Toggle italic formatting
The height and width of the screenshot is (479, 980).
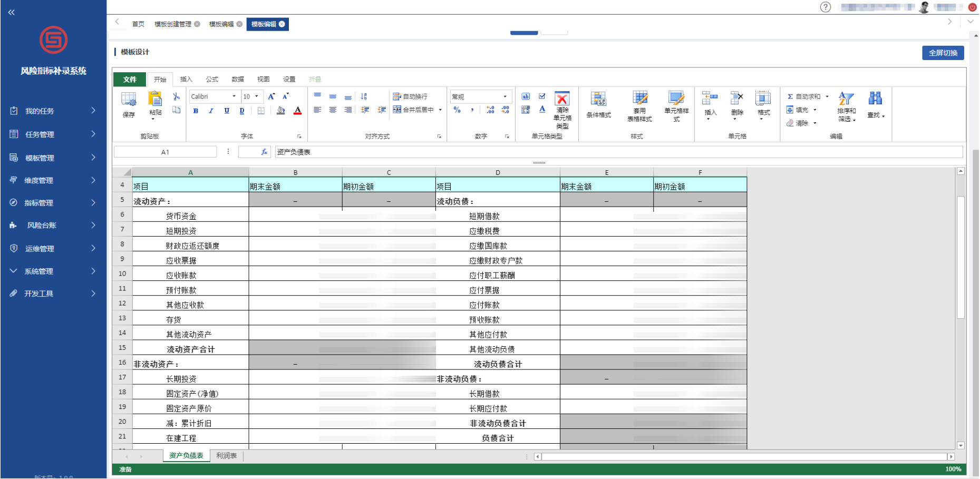coord(211,111)
